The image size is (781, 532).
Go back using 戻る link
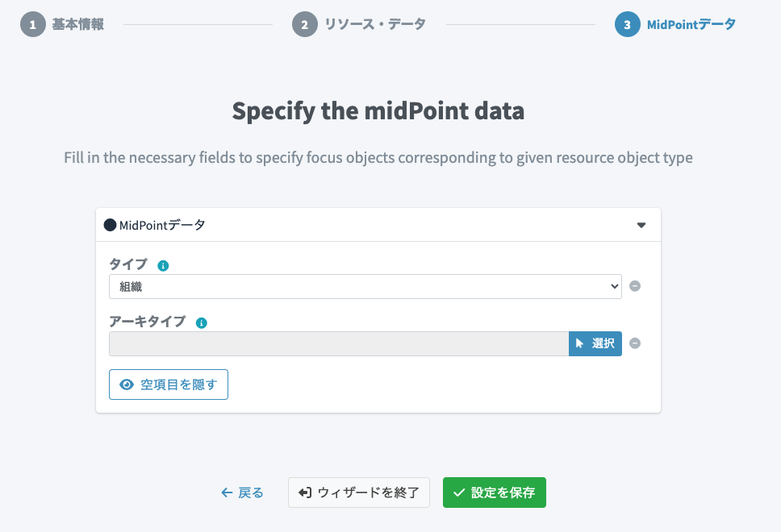[x=242, y=493]
